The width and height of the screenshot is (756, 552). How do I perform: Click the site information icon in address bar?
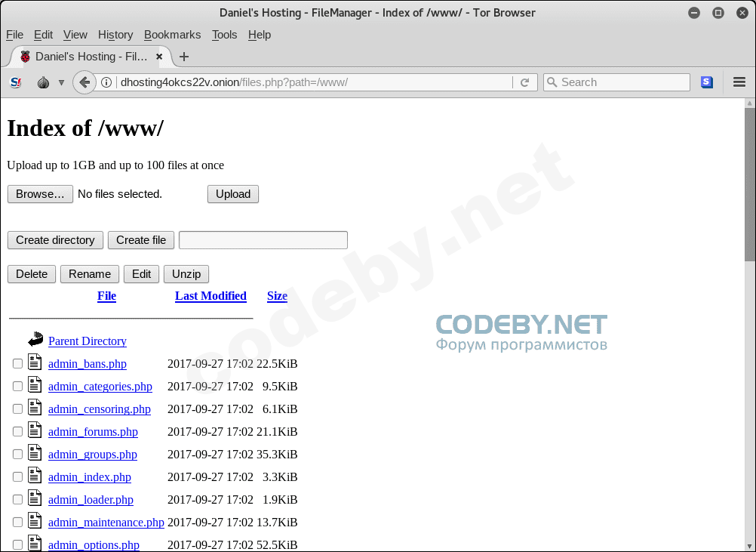[106, 82]
